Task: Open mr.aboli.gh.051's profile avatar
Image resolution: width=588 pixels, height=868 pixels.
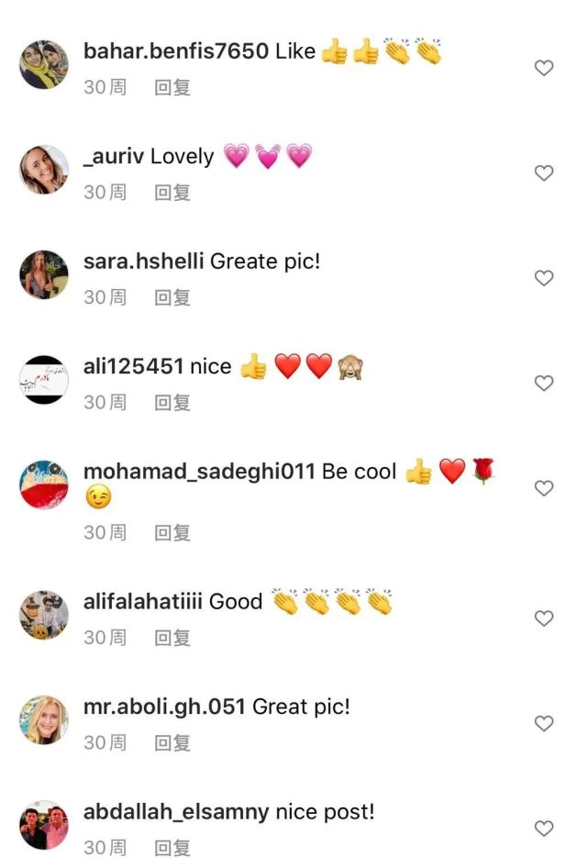Action: (x=44, y=719)
